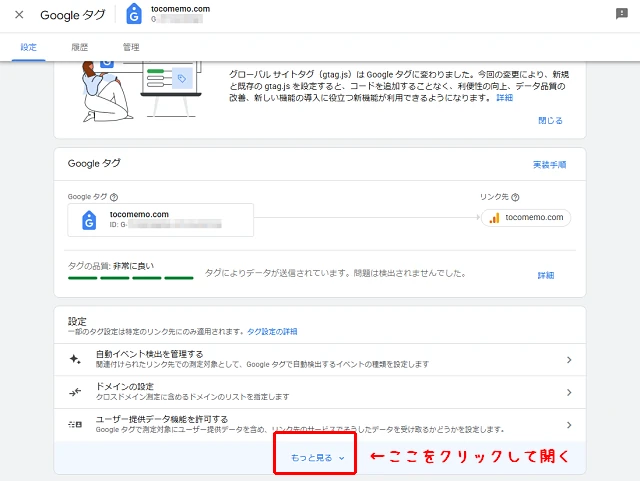
Task: Open 実装手順 link
Action: point(549,165)
